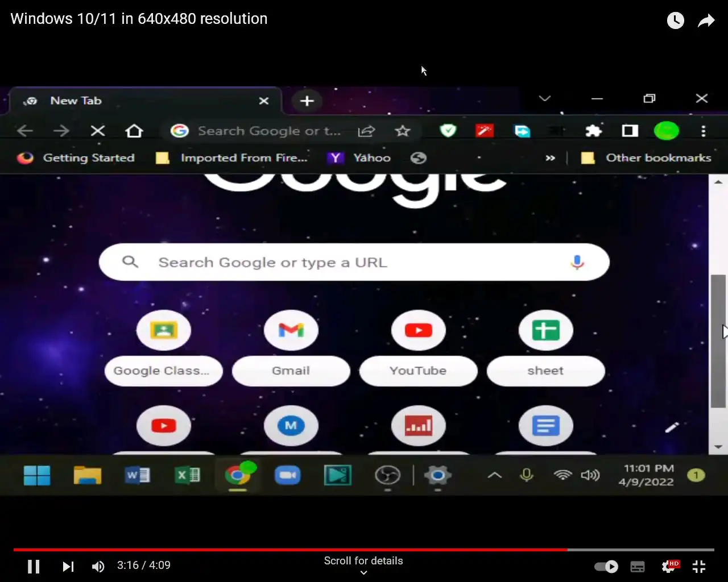Click the share page icon in address bar
Screen dimensions: 728x582
[366, 131]
